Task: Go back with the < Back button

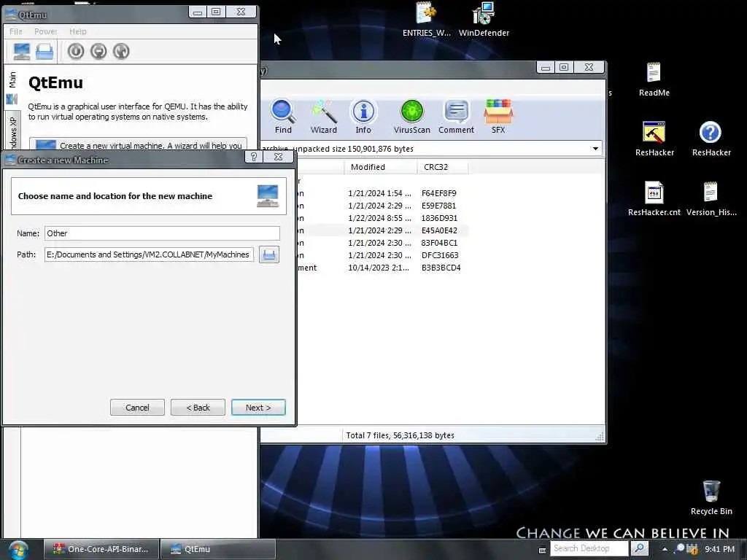Action: pyautogui.click(x=198, y=408)
